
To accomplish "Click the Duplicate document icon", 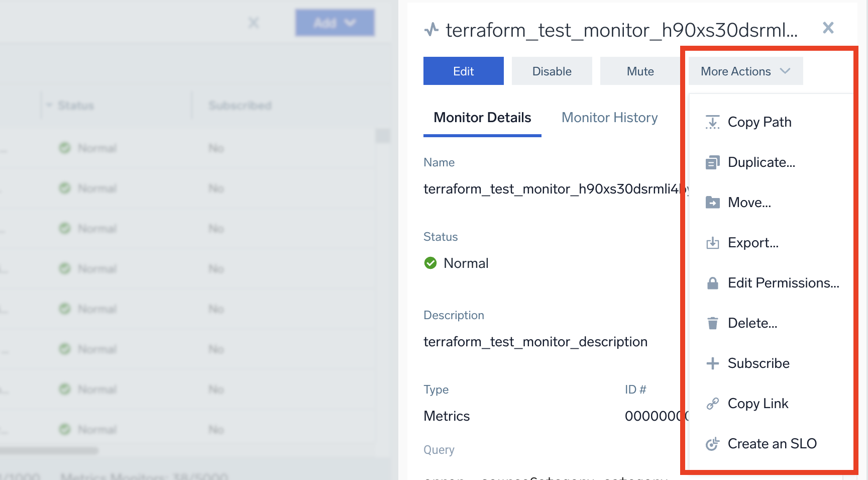I will click(x=712, y=162).
